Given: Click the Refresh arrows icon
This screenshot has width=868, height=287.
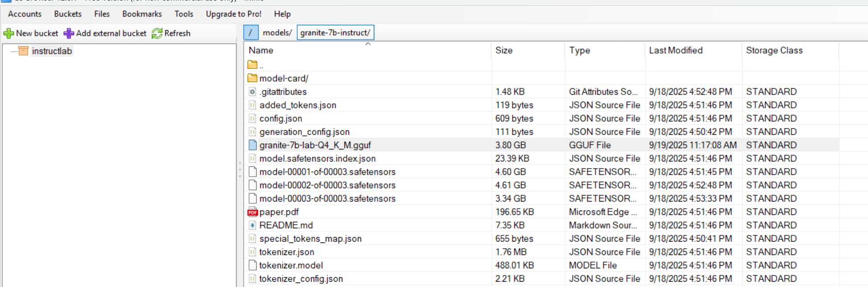Looking at the screenshot, I should pos(157,33).
